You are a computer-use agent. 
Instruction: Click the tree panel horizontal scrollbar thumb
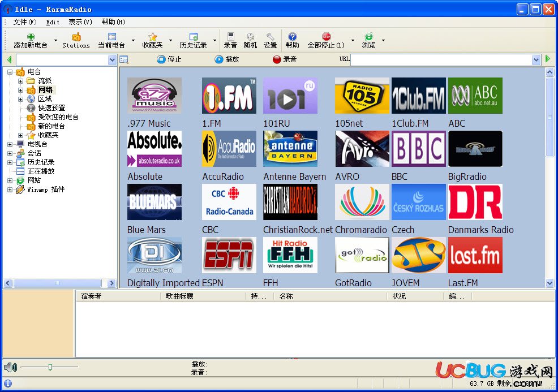point(57,283)
